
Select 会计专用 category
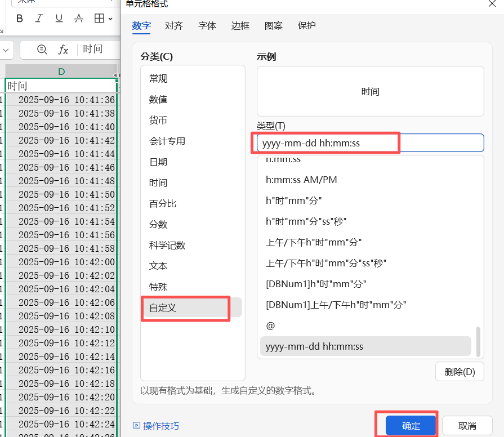click(193, 141)
